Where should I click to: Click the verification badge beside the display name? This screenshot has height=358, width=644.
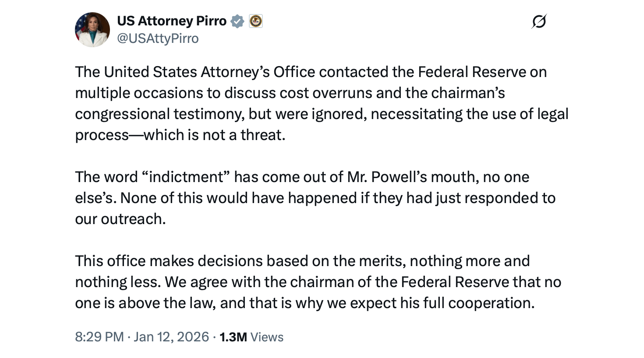pos(237,21)
